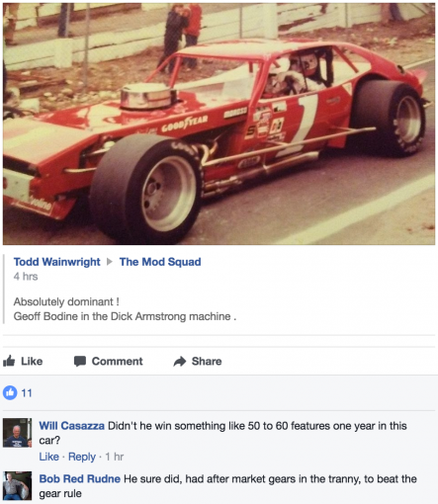Click the thumbs-up Like icon
This screenshot has width=438, height=504.
click(9, 361)
